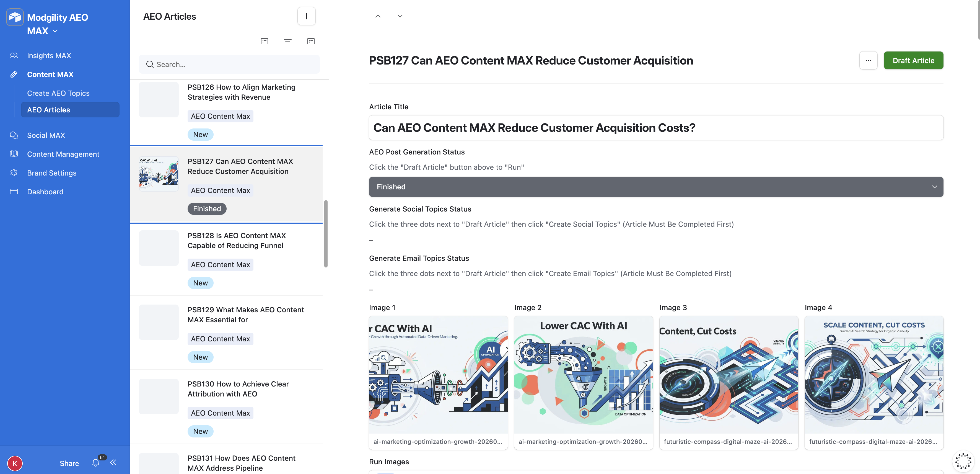Viewport: 980px width, 474px height.
Task: Open Image 1 CAC With AI thumbnail
Action: [438, 375]
